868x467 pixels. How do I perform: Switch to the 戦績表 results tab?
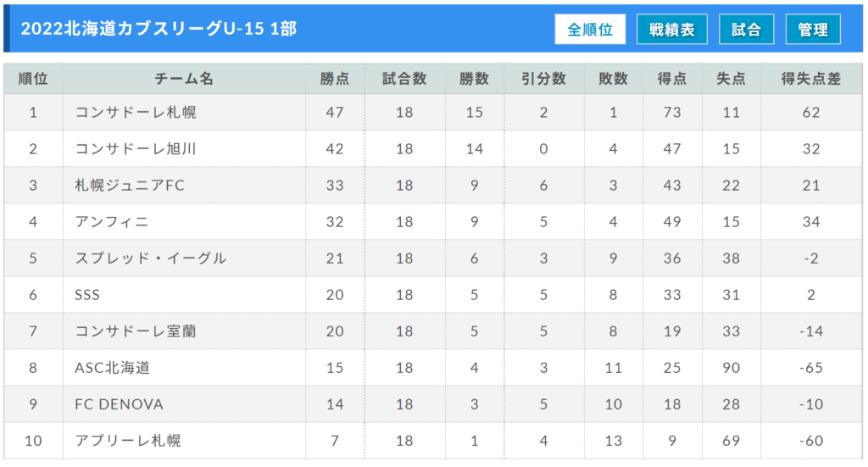pyautogui.click(x=672, y=30)
